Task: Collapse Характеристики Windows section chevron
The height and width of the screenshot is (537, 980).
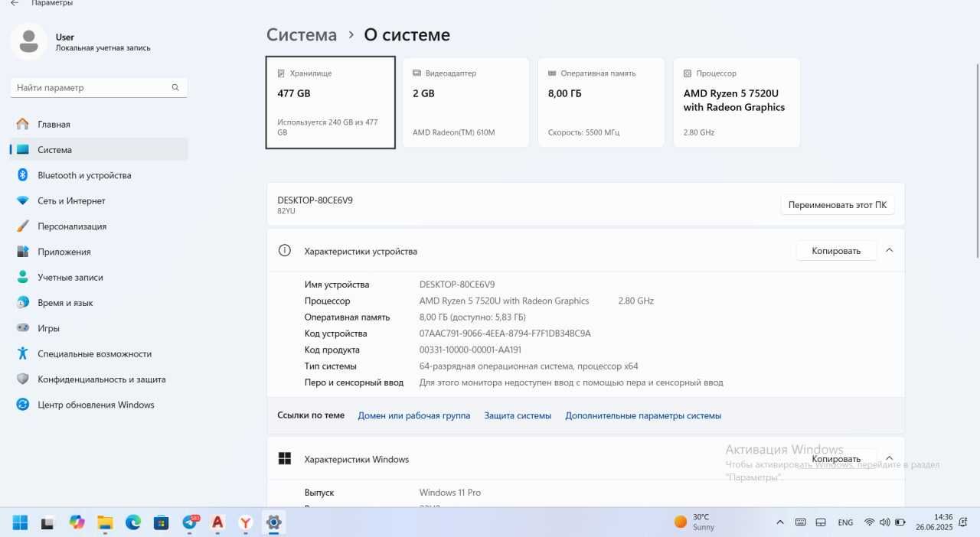Action: pyautogui.click(x=889, y=458)
